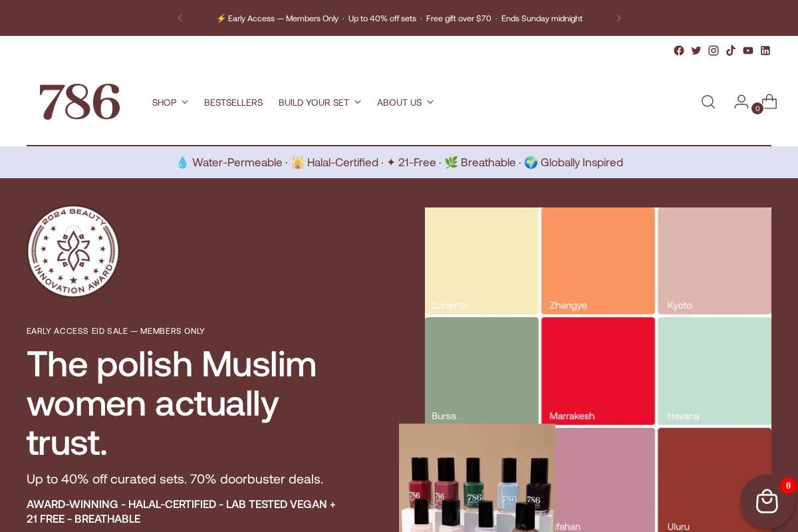The image size is (798, 532).
Task: Select the Marrakesh red swatch
Action: (598, 371)
